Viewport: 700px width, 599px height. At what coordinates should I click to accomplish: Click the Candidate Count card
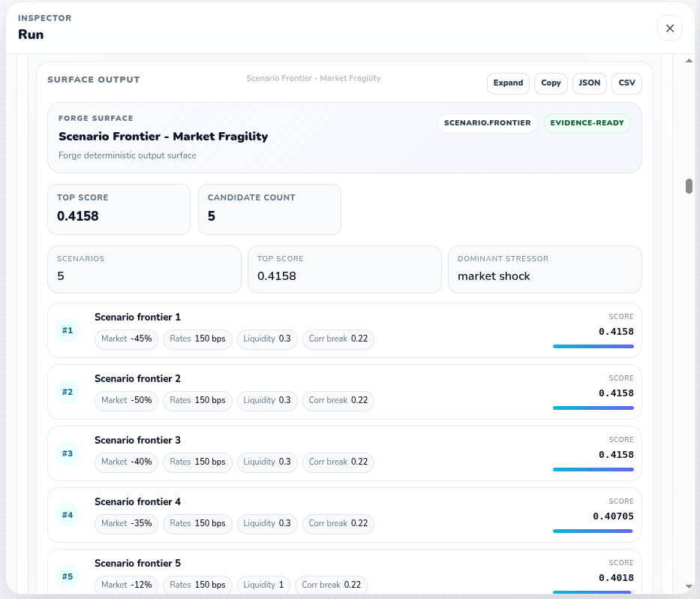coord(269,209)
